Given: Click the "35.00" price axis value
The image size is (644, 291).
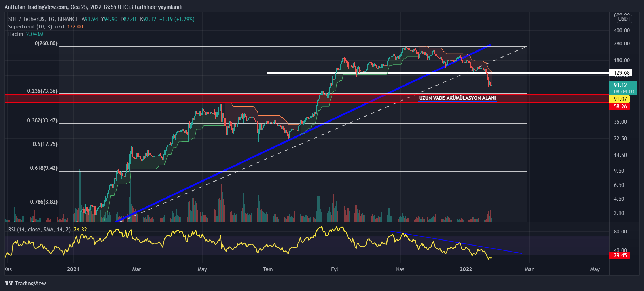Looking at the screenshot, I should point(620,122).
